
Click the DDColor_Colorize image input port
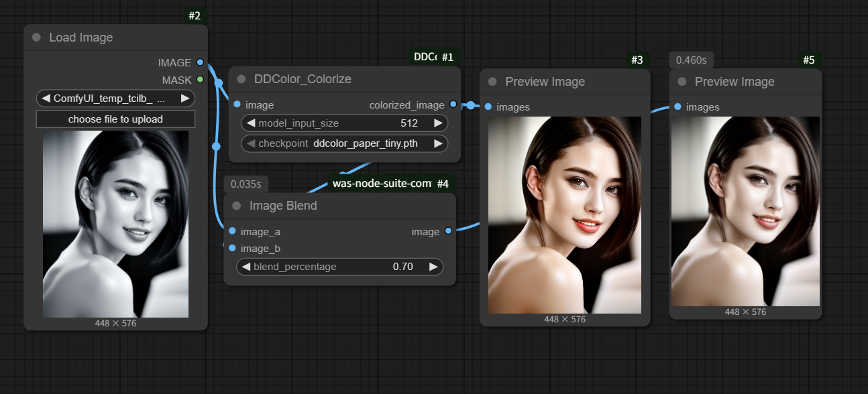[x=237, y=105]
